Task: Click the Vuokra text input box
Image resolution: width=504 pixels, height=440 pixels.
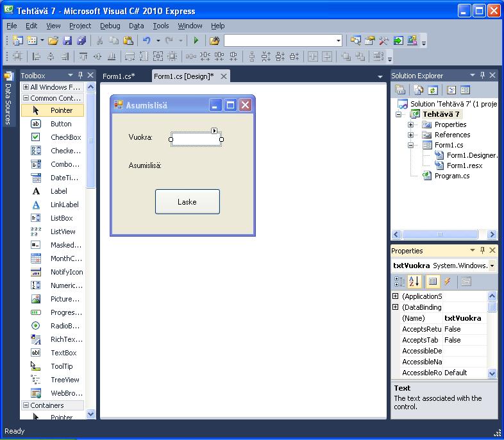Action: tap(196, 139)
